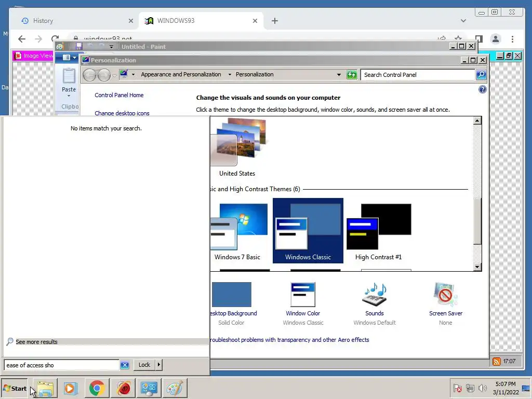The width and height of the screenshot is (532, 399).
Task: Click the browser tab search chevron
Action: [463, 21]
